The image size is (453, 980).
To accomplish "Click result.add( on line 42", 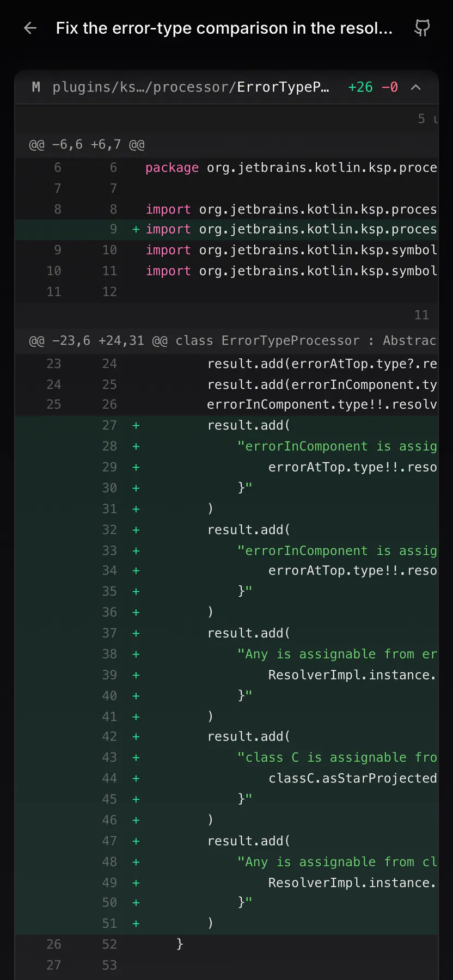I will pos(249,737).
